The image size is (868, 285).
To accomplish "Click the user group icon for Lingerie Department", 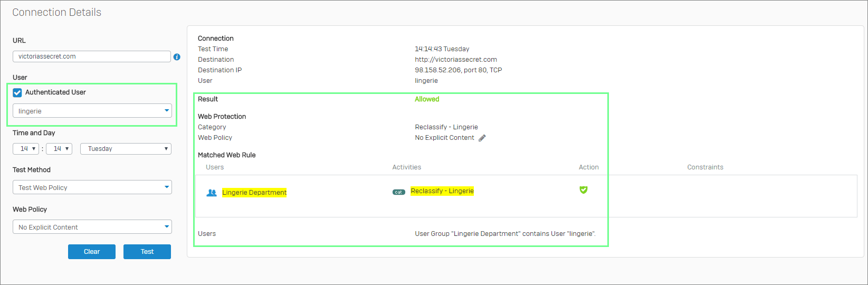I will click(x=212, y=193).
